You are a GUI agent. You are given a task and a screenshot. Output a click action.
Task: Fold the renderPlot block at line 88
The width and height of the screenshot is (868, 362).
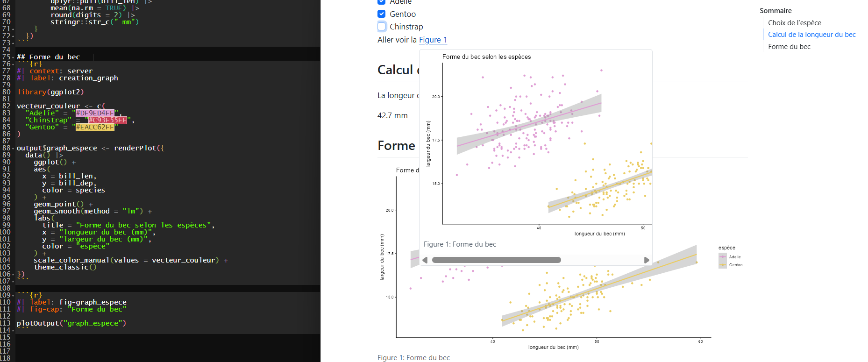click(x=13, y=148)
